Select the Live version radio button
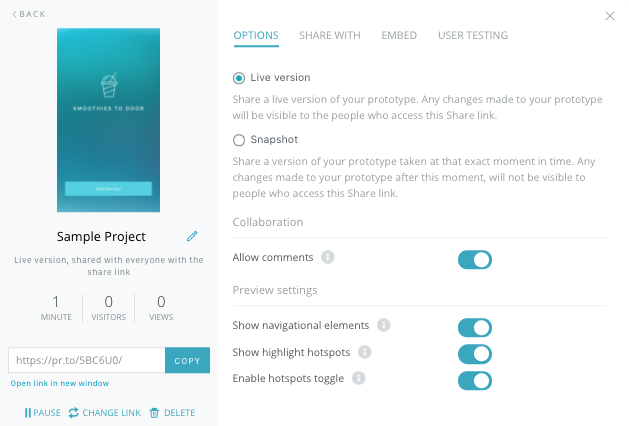 coord(239,78)
